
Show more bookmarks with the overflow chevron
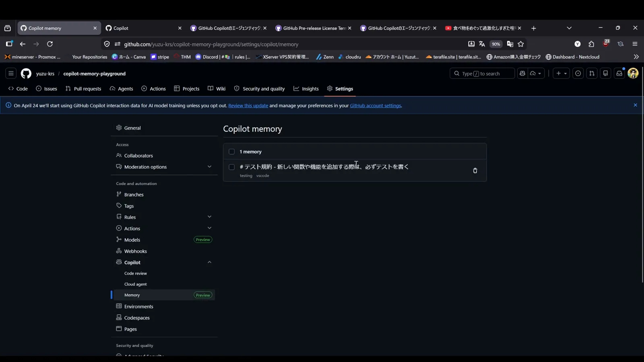click(636, 57)
